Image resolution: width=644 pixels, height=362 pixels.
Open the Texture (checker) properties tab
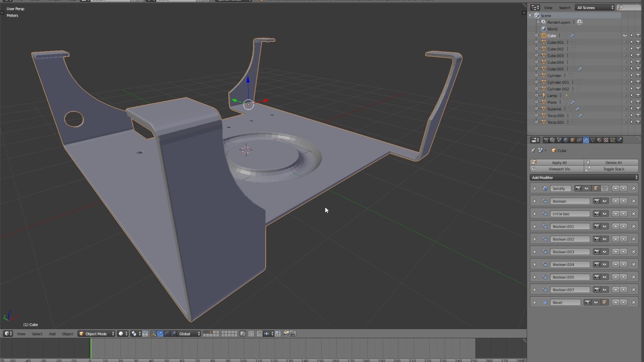click(606, 140)
